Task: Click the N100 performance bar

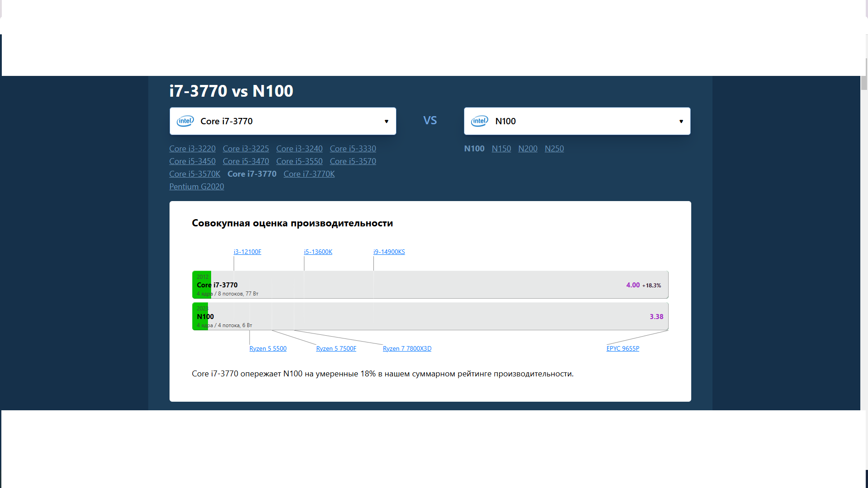Action: [x=430, y=316]
